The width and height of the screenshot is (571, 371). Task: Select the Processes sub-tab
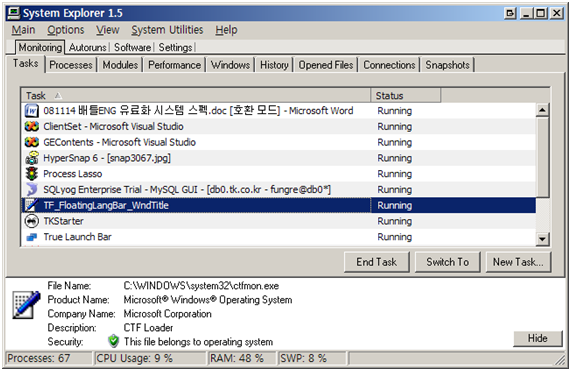click(71, 65)
